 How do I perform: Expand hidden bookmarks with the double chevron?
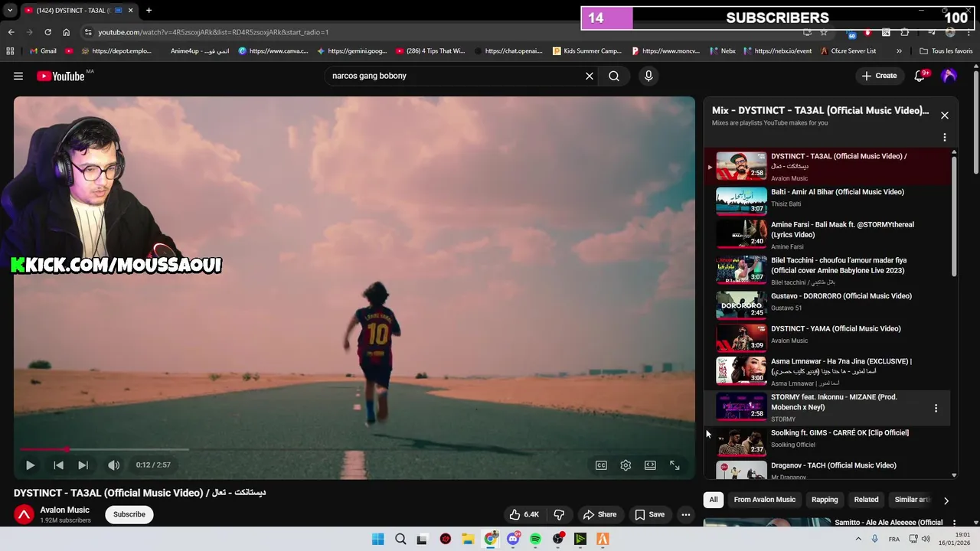coord(899,51)
